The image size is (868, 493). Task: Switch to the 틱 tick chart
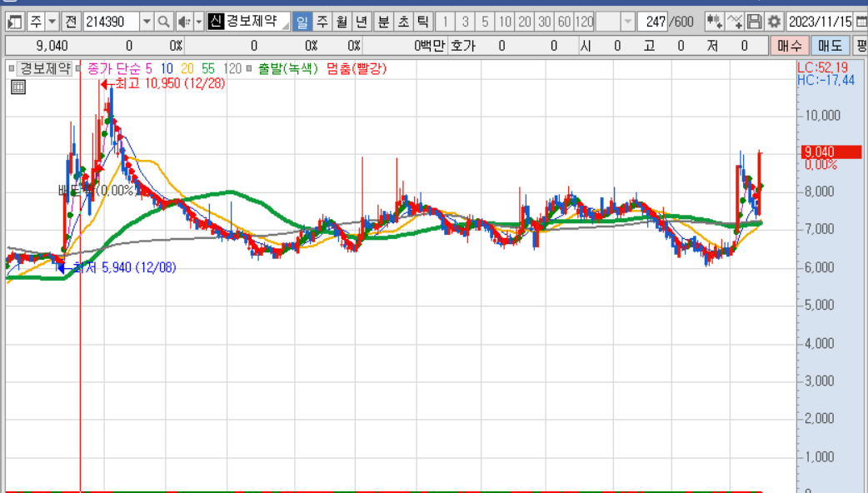click(x=423, y=22)
